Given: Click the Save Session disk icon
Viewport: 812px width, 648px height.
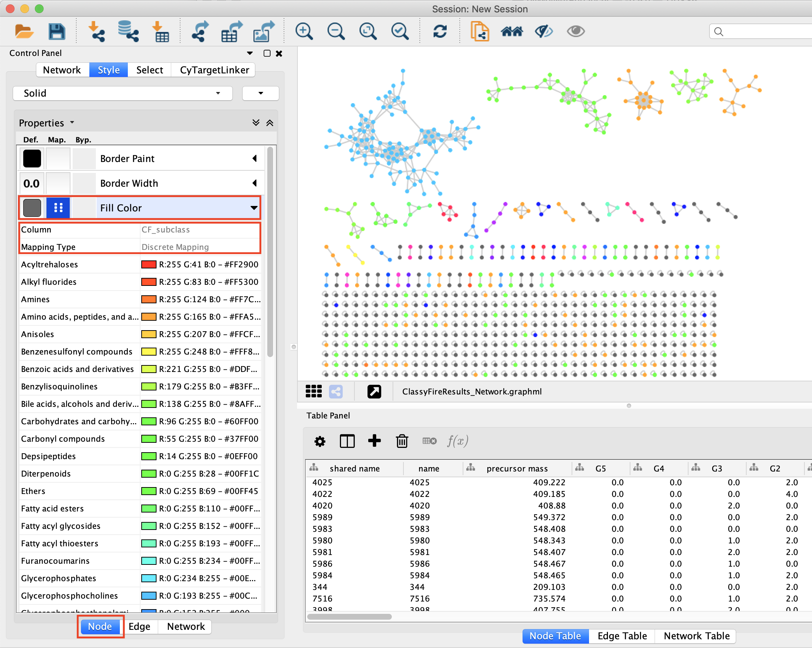Looking at the screenshot, I should (x=57, y=32).
